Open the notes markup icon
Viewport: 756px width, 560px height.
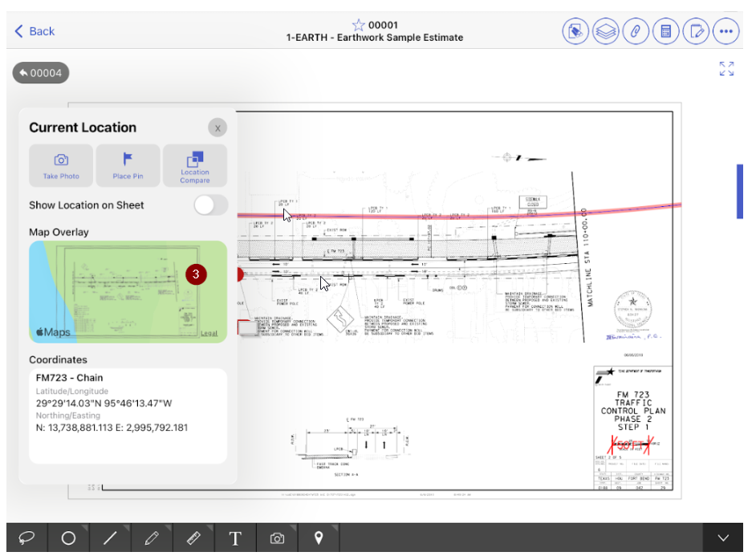click(696, 31)
